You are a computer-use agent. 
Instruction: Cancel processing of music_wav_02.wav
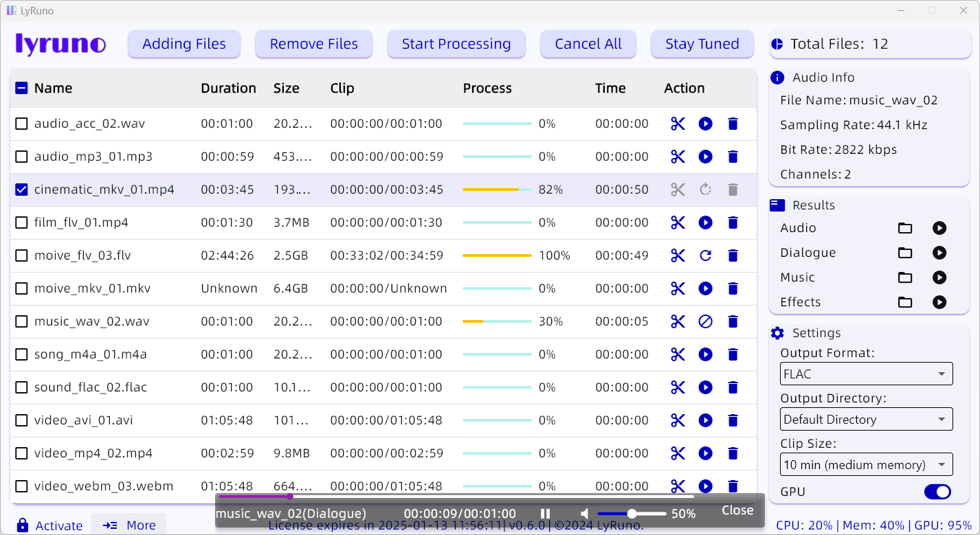pos(705,321)
